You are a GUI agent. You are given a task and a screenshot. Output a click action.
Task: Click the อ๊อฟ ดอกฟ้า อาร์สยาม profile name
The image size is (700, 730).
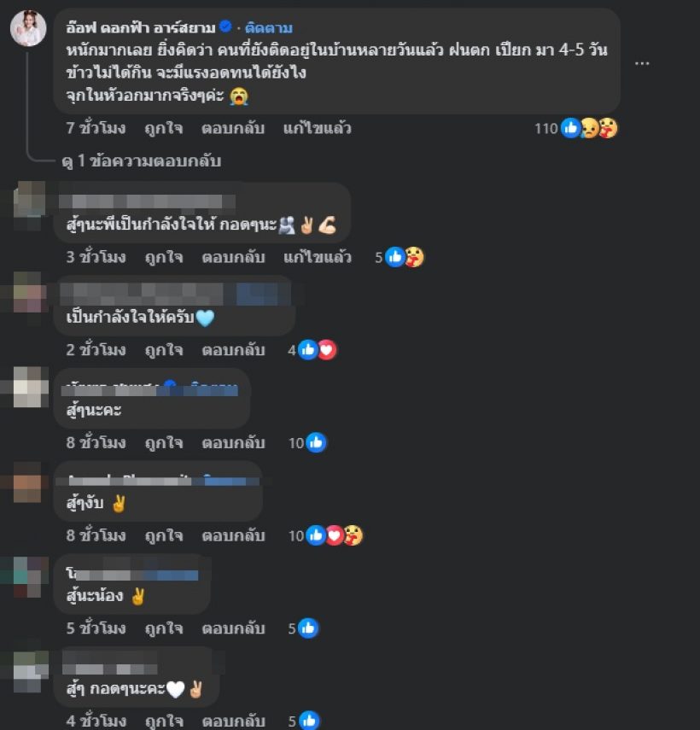click(x=141, y=28)
